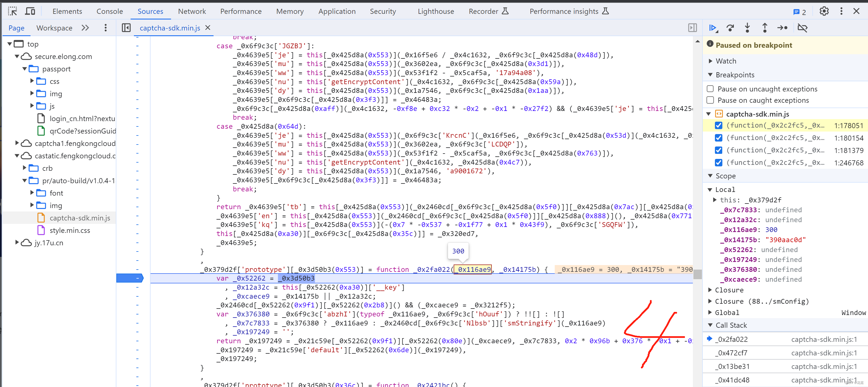Expand the font folder
868x387 pixels.
coord(32,193)
